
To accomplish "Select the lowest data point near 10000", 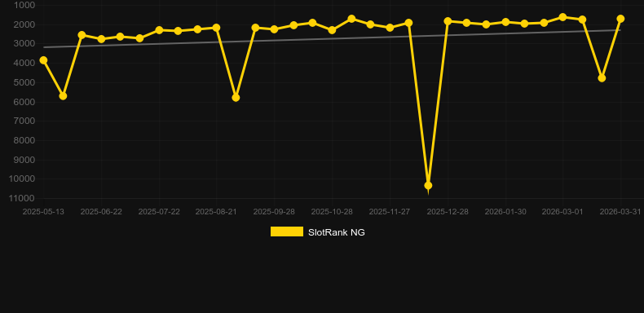I will 428,186.
